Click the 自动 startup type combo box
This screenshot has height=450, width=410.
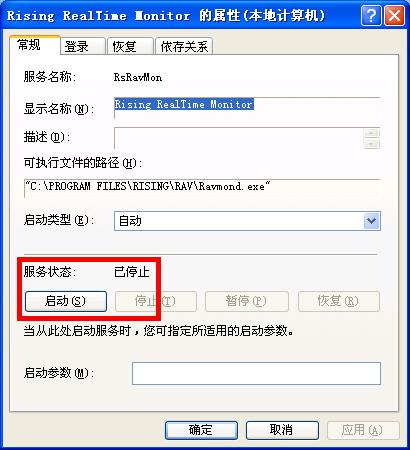click(x=247, y=221)
